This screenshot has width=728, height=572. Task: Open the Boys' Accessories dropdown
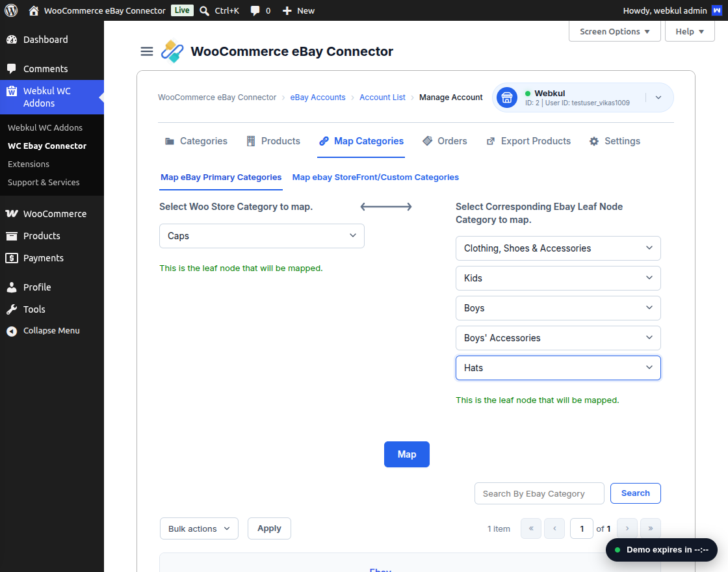point(558,338)
